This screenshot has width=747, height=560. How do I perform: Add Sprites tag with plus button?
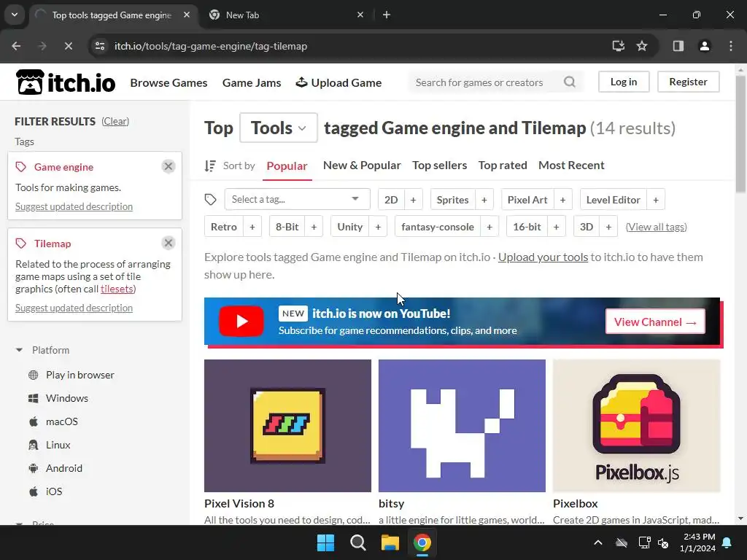point(484,200)
